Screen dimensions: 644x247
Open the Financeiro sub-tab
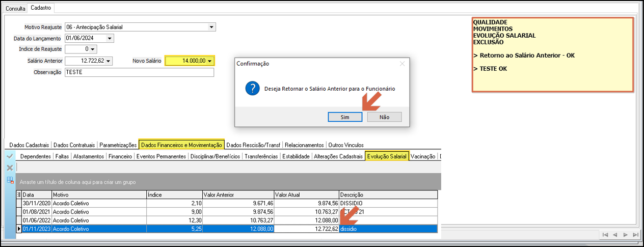pyautogui.click(x=120, y=156)
